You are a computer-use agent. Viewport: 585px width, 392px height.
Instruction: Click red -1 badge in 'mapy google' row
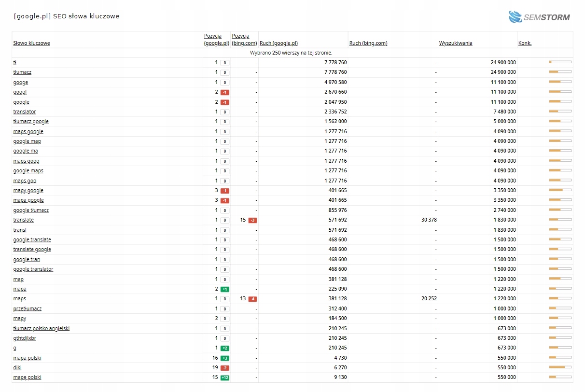click(x=225, y=191)
